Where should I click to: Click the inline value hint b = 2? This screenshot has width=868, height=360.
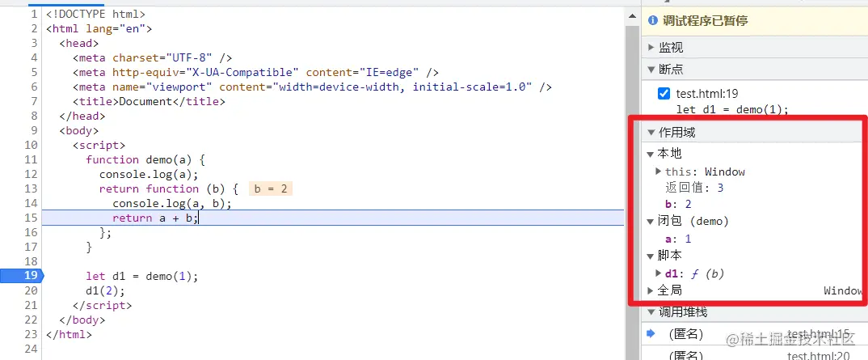click(x=271, y=188)
